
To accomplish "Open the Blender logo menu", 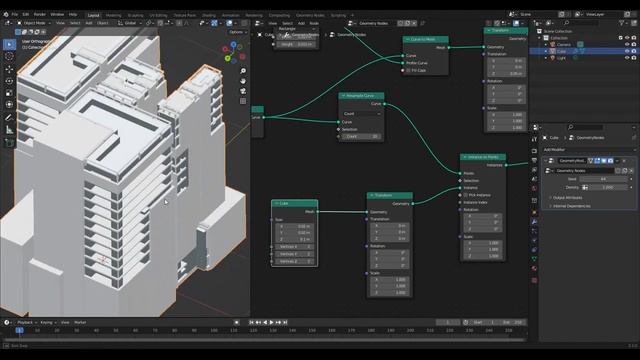I will 6,14.
